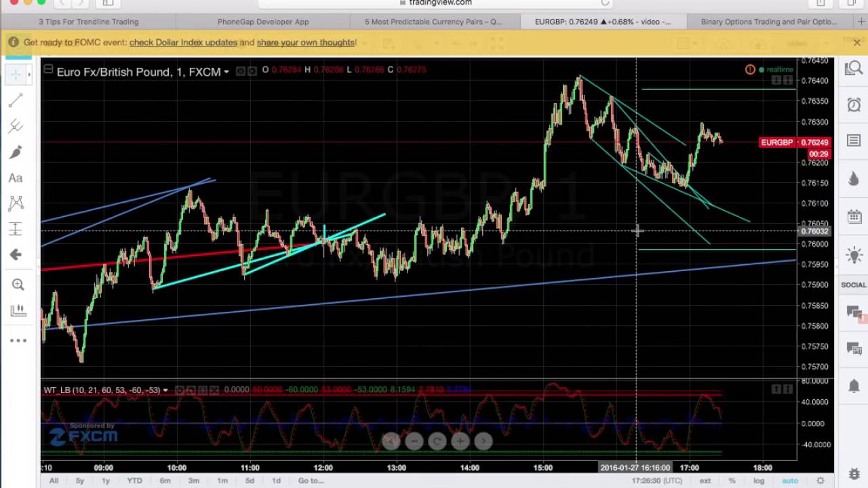Click the zoom in plus chart button
Screen dimensions: 868x488
tap(460, 441)
